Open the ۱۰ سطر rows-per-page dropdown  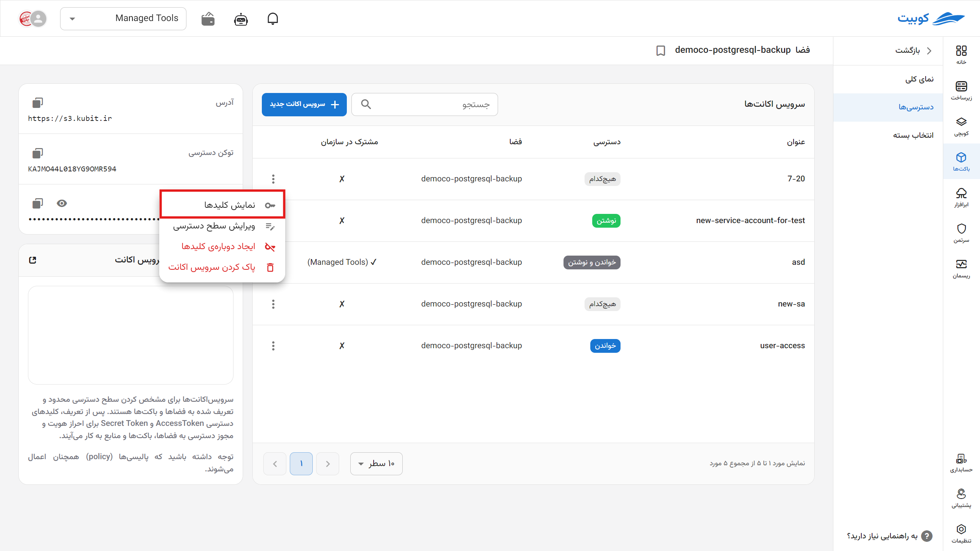[x=376, y=464]
